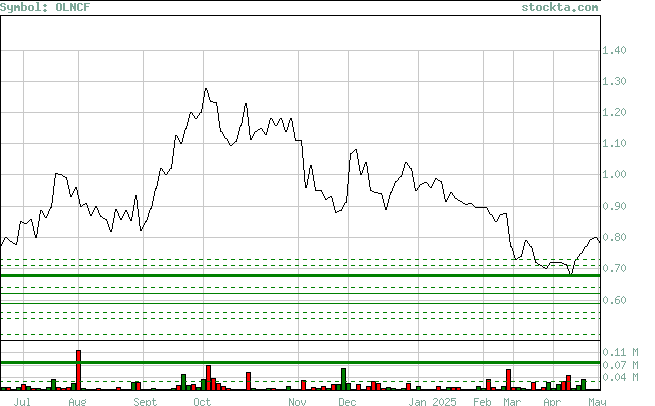This screenshot has width=655, height=406.
Task: Click the 'Symbol: OLNCF' label
Action: (45, 7)
